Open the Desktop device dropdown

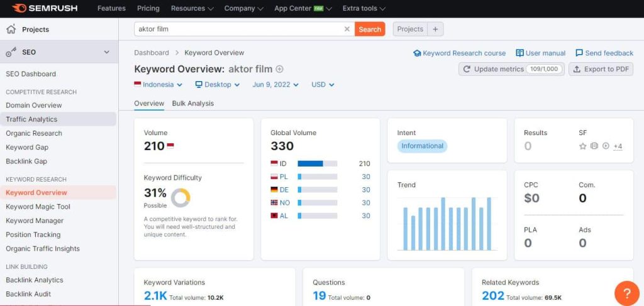(x=217, y=84)
